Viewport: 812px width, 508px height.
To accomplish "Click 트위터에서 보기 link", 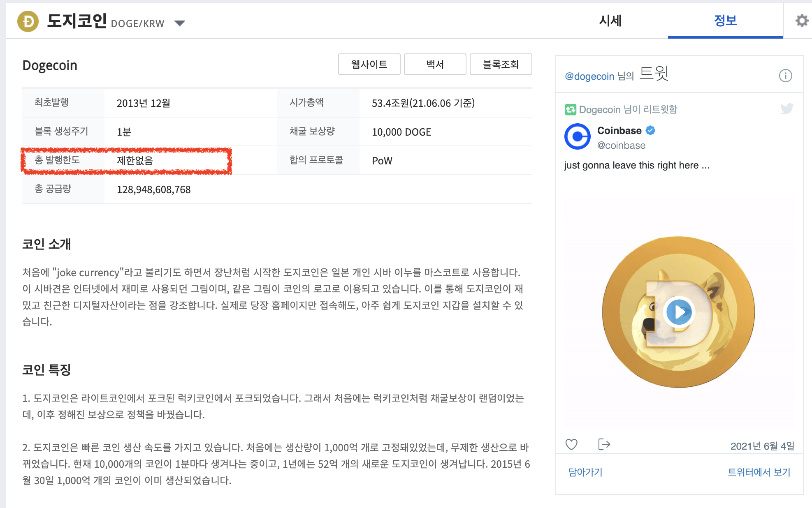I will (759, 472).
